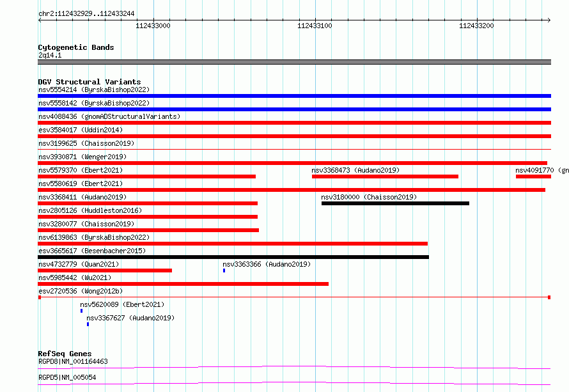Image resolution: width=569 pixels, height=392 pixels.
Task: Click the Cytogenetic Bands track heading
Action: coord(76,47)
